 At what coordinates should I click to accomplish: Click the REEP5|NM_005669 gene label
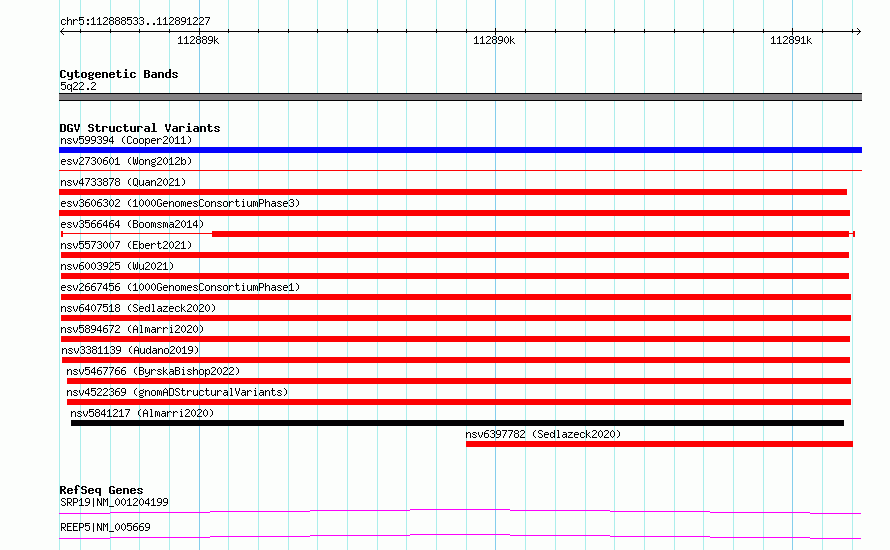pos(105,527)
